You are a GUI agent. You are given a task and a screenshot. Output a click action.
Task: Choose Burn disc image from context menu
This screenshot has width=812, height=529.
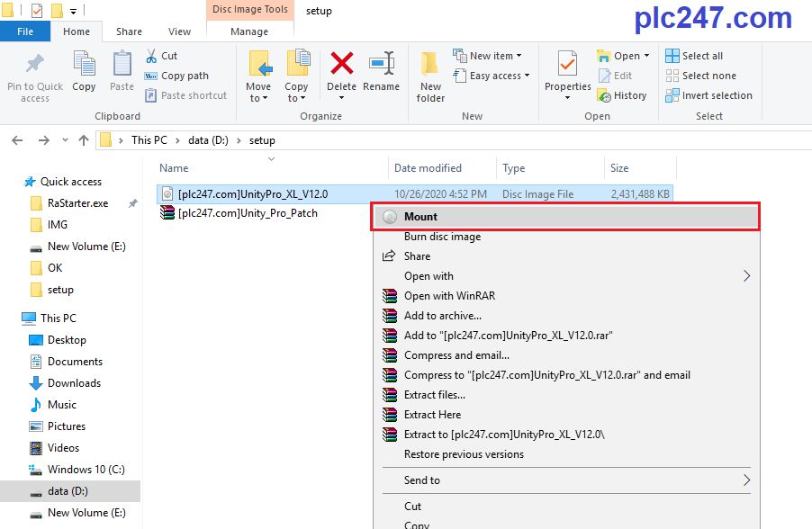click(x=565, y=237)
